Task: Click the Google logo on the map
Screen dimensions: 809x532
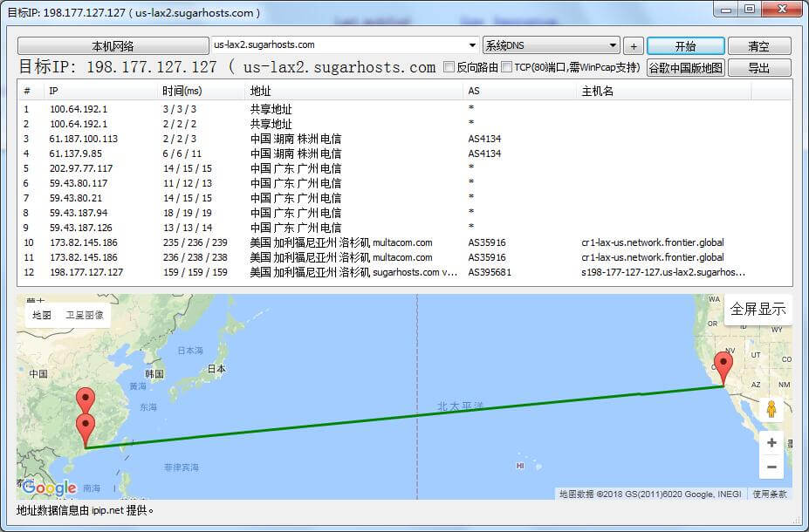Action: [x=49, y=488]
